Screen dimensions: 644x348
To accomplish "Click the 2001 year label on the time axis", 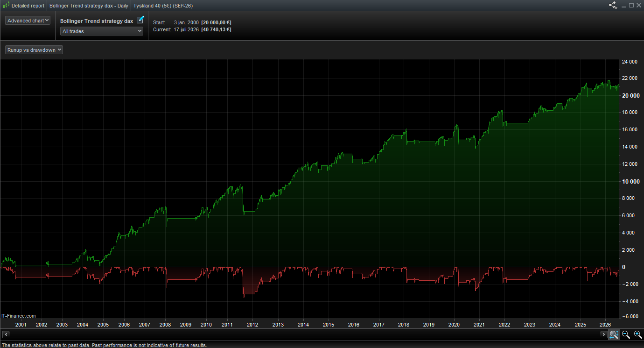I will click(x=21, y=325).
